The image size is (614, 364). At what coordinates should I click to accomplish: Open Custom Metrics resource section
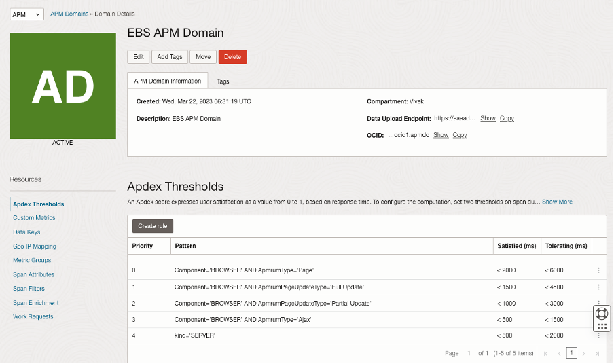(34, 217)
